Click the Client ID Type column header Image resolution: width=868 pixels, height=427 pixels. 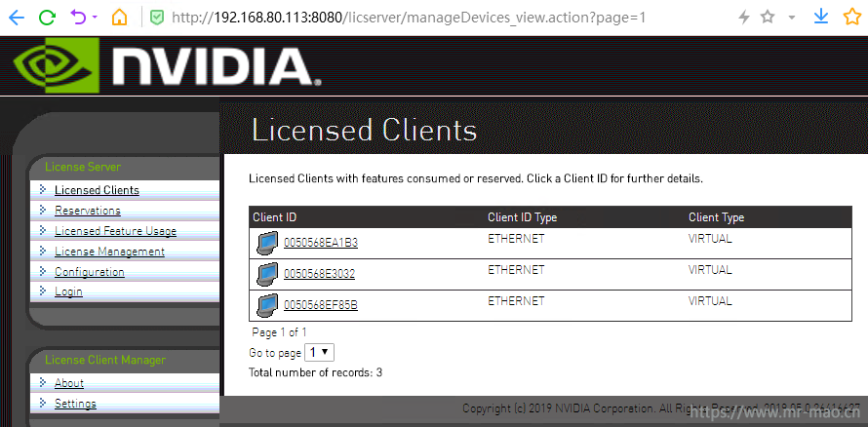pyautogui.click(x=522, y=217)
